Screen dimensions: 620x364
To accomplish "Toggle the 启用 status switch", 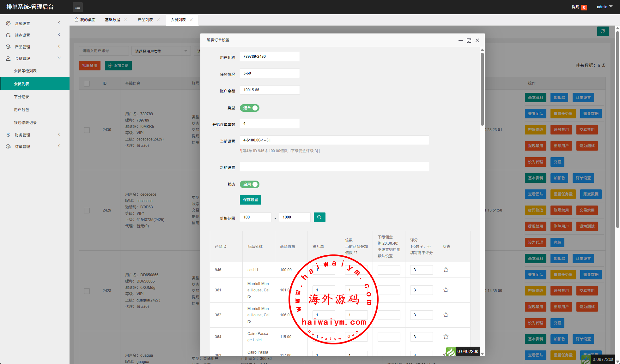I will [x=249, y=184].
